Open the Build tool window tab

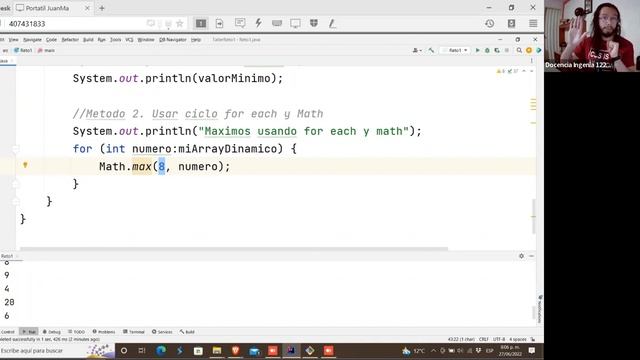coord(187,332)
